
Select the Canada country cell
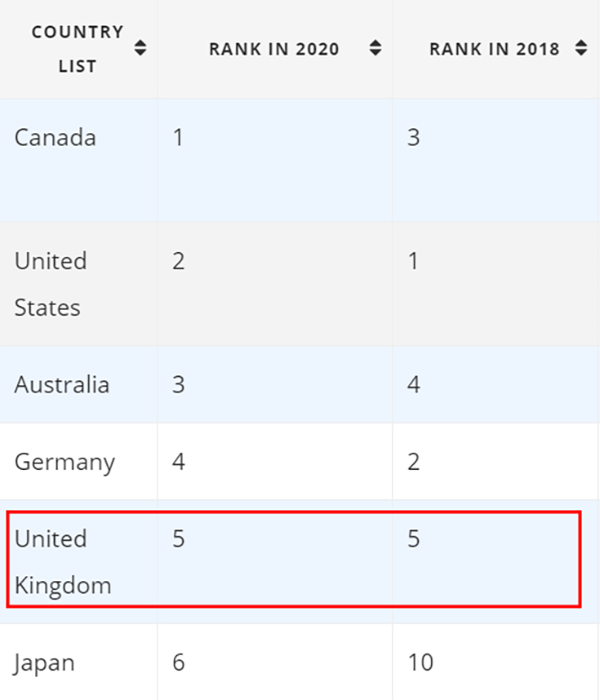pos(55,138)
